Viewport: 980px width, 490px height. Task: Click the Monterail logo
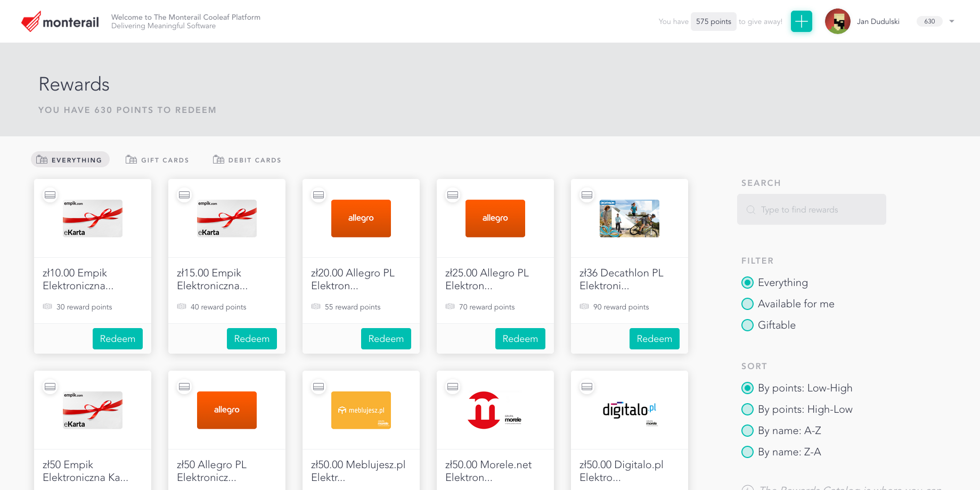click(x=60, y=21)
